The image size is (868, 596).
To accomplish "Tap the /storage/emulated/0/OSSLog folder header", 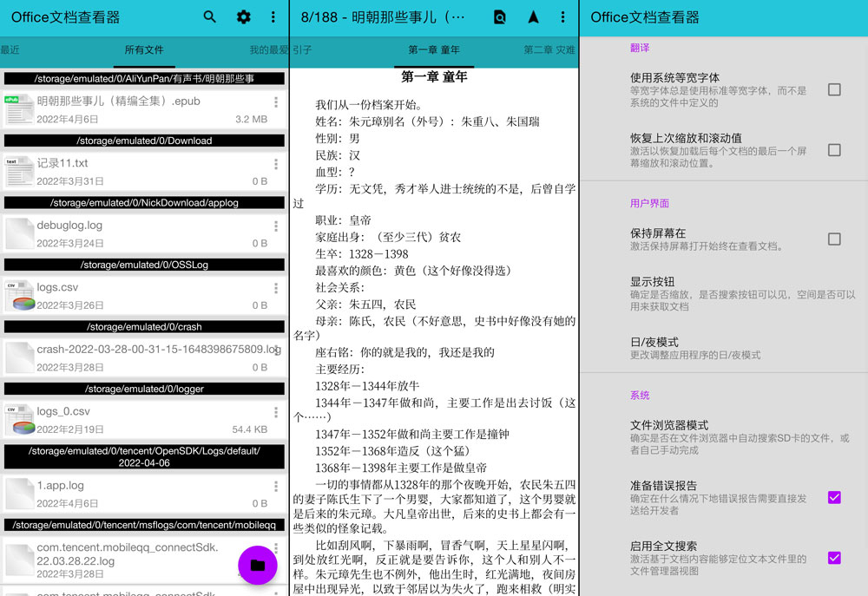I will 144,265.
